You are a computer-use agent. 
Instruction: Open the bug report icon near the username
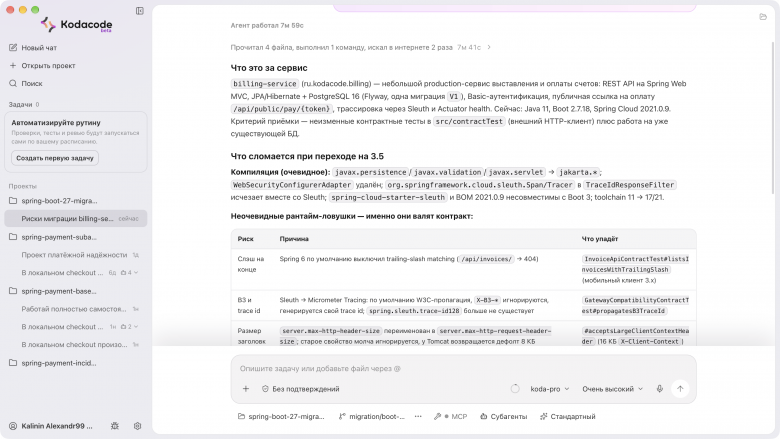point(115,426)
